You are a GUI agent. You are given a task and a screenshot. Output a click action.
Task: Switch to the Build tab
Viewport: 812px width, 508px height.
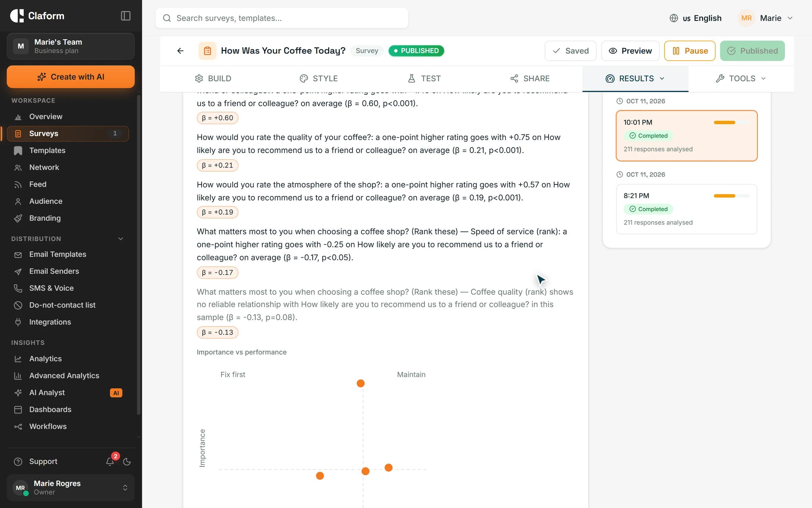coord(213,79)
